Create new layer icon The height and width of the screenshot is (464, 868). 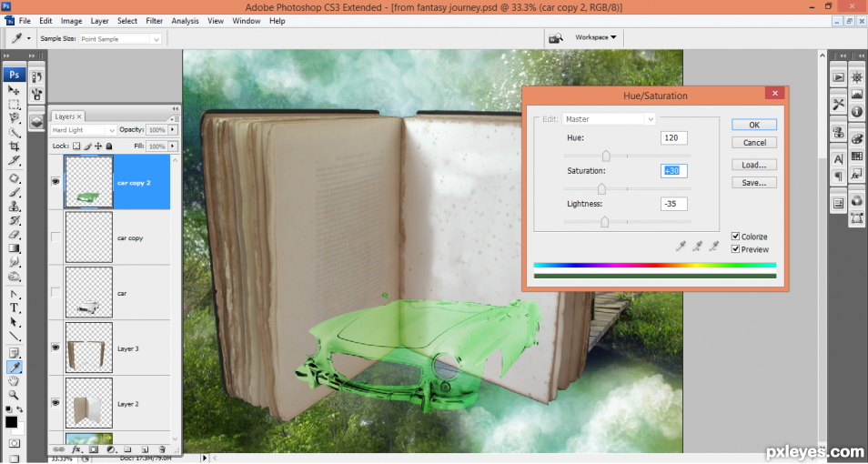click(145, 449)
